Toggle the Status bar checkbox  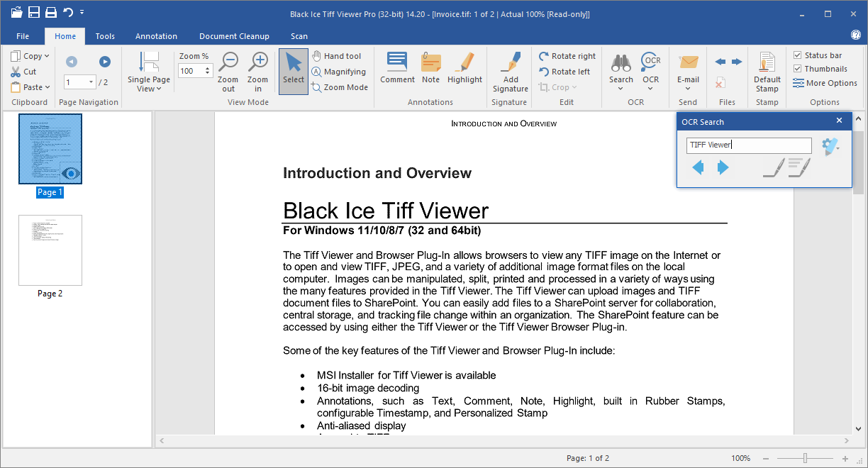click(818, 55)
